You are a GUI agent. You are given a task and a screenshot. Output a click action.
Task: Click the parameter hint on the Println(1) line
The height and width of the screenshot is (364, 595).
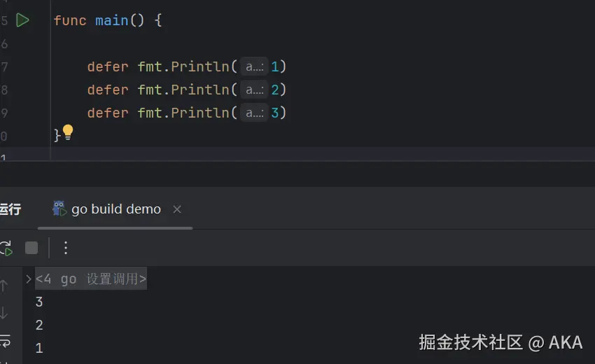pos(253,67)
